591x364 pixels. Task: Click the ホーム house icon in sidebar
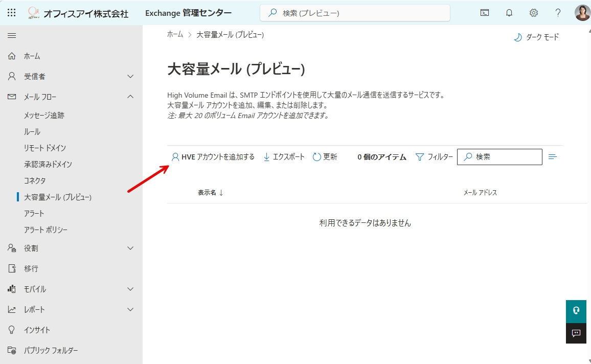[12, 56]
